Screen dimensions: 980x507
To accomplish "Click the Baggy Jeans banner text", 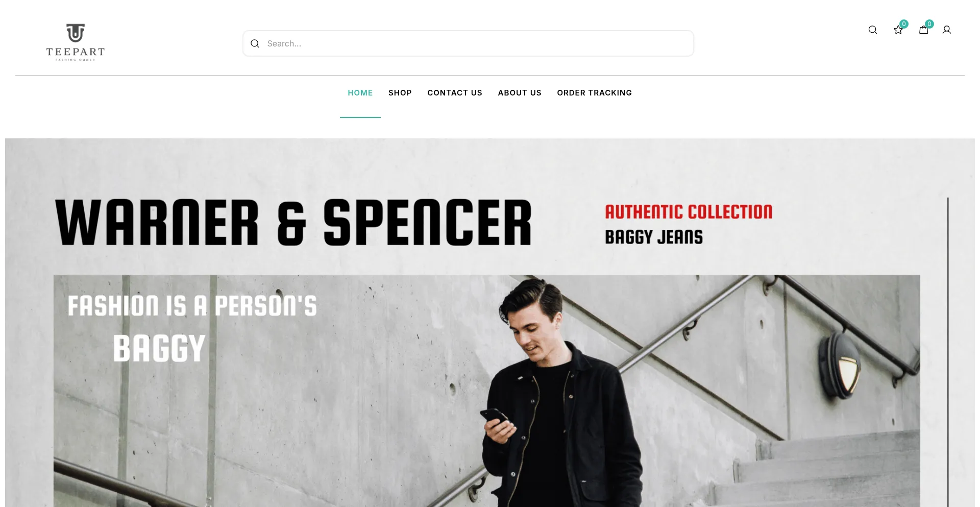I will point(654,237).
